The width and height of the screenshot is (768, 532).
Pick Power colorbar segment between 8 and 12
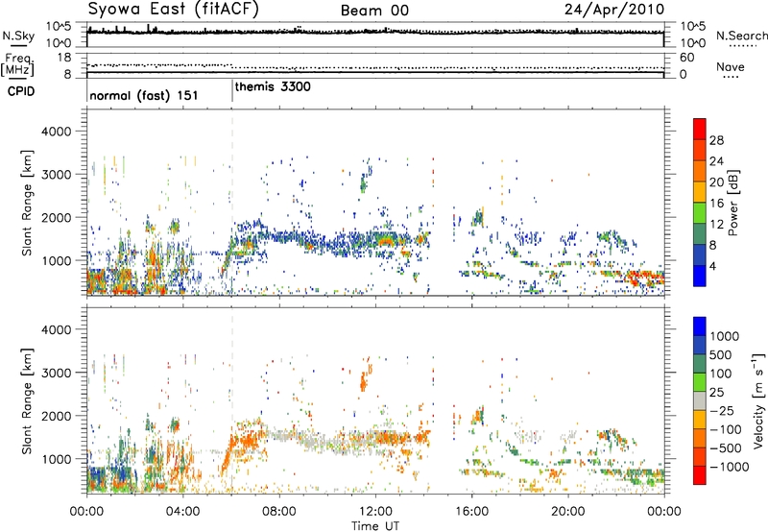click(700, 233)
